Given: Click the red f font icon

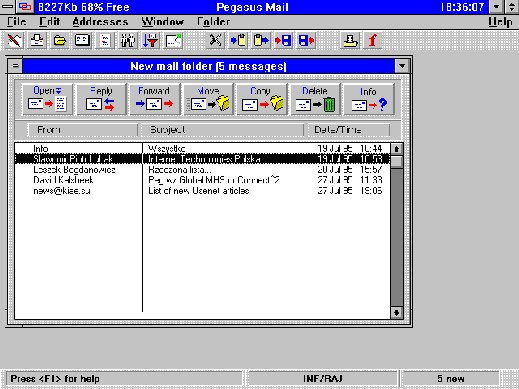Looking at the screenshot, I should click(373, 41).
